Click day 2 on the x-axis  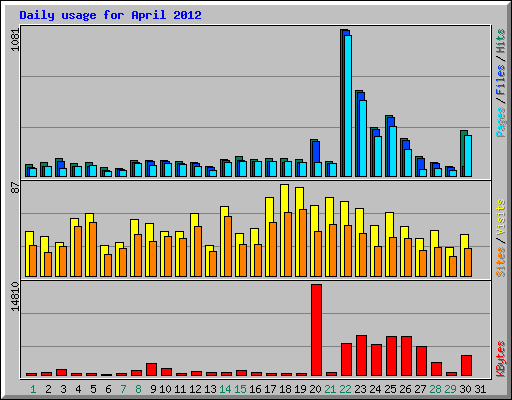point(48,389)
